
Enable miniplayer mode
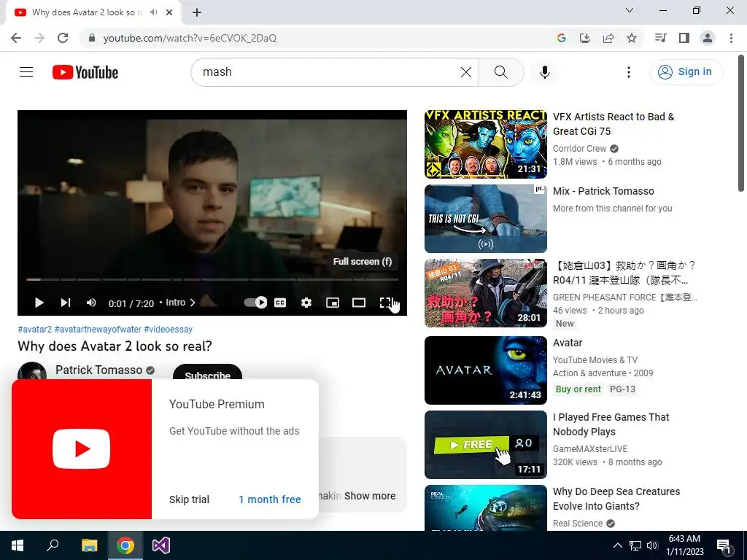point(333,303)
